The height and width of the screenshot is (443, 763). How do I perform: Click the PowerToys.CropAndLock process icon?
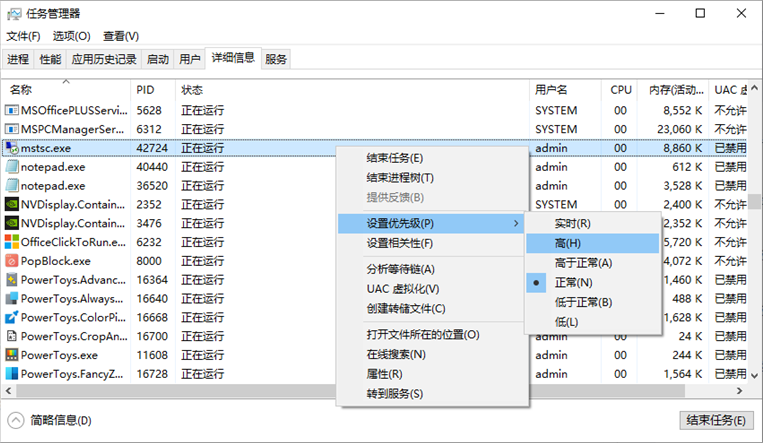pyautogui.click(x=12, y=336)
